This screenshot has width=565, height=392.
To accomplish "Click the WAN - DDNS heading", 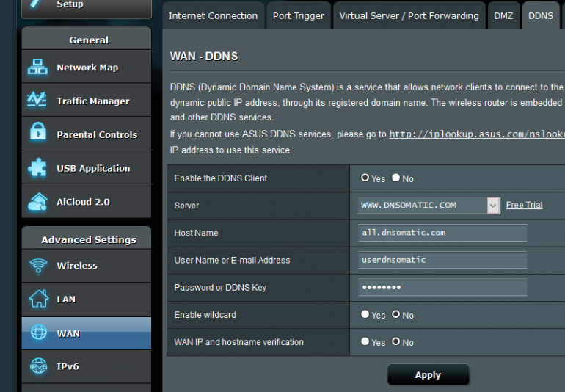I will pyautogui.click(x=204, y=57).
